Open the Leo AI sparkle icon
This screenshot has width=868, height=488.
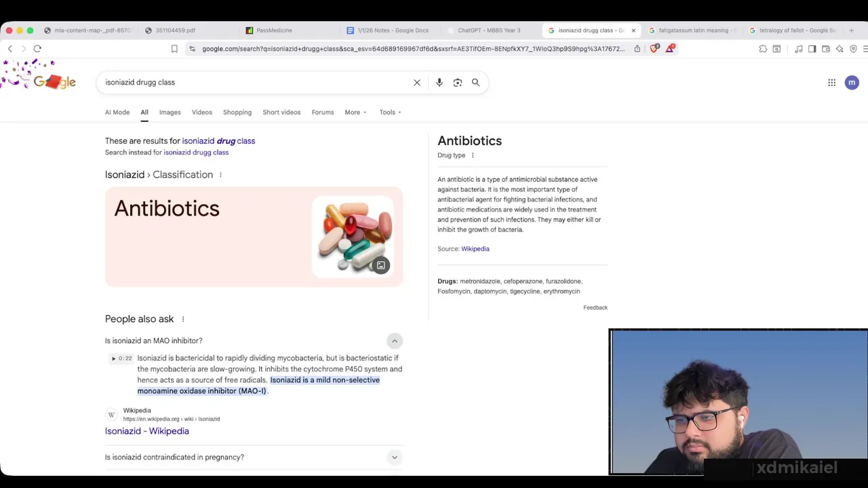click(x=840, y=49)
